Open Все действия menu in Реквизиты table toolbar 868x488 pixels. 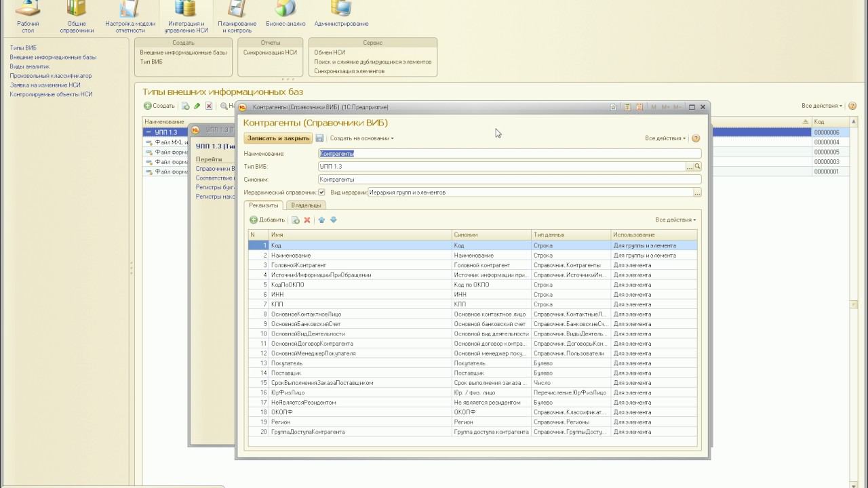[675, 220]
